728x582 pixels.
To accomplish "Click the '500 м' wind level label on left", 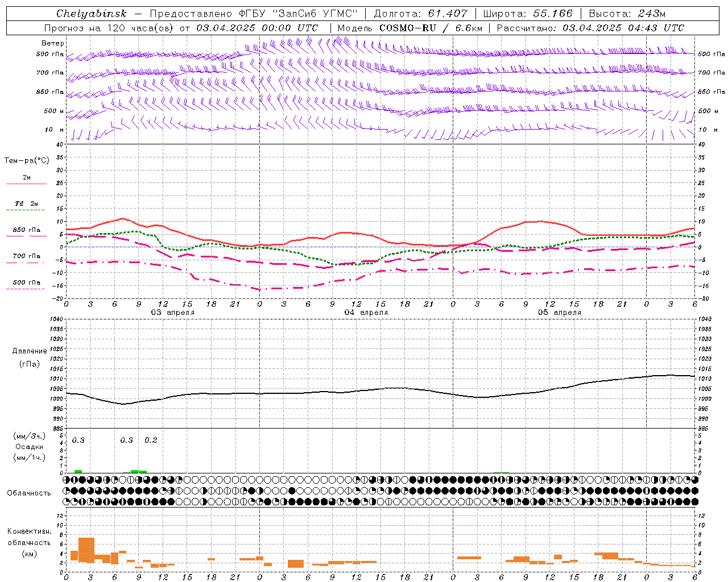I will pyautogui.click(x=55, y=111).
